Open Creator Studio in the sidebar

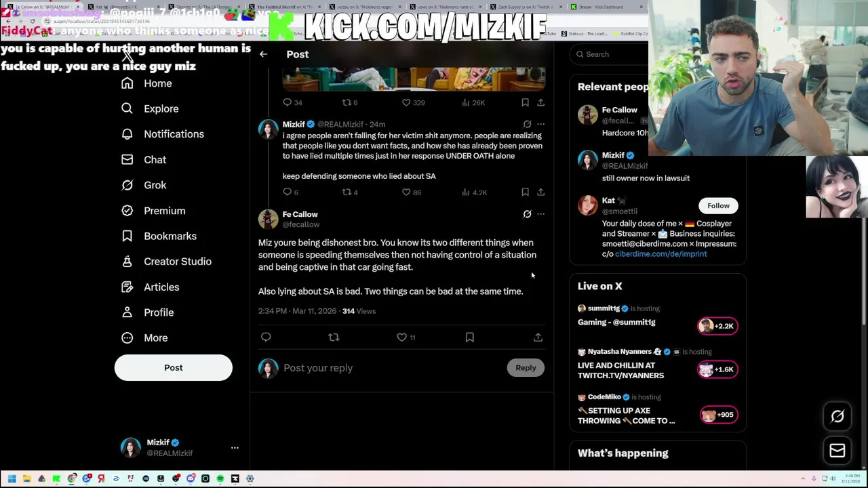click(x=166, y=262)
